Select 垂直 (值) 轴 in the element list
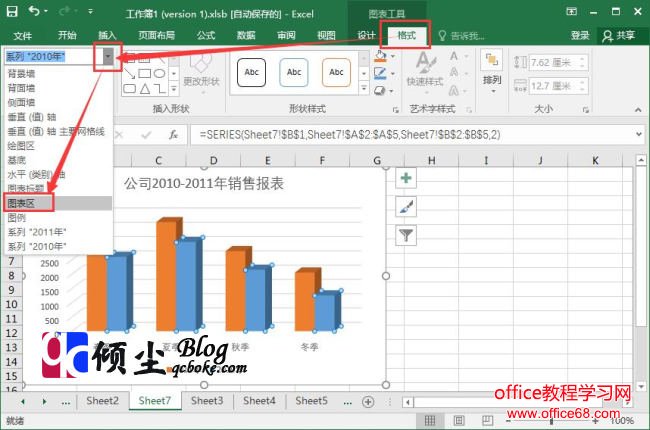 coord(32,117)
